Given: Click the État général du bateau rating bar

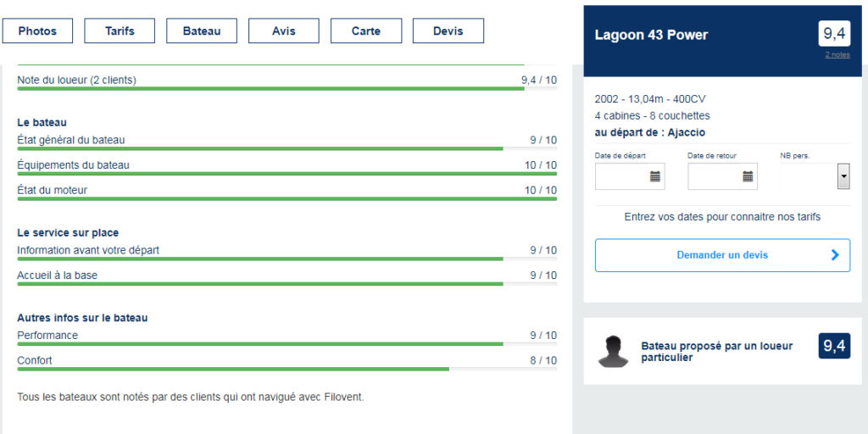Looking at the screenshot, I should coord(287,148).
